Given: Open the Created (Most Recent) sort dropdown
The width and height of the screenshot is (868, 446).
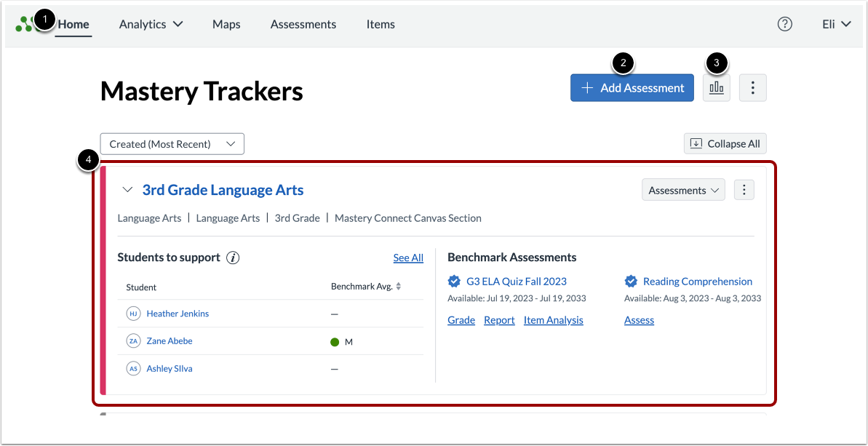Looking at the screenshot, I should [x=172, y=143].
